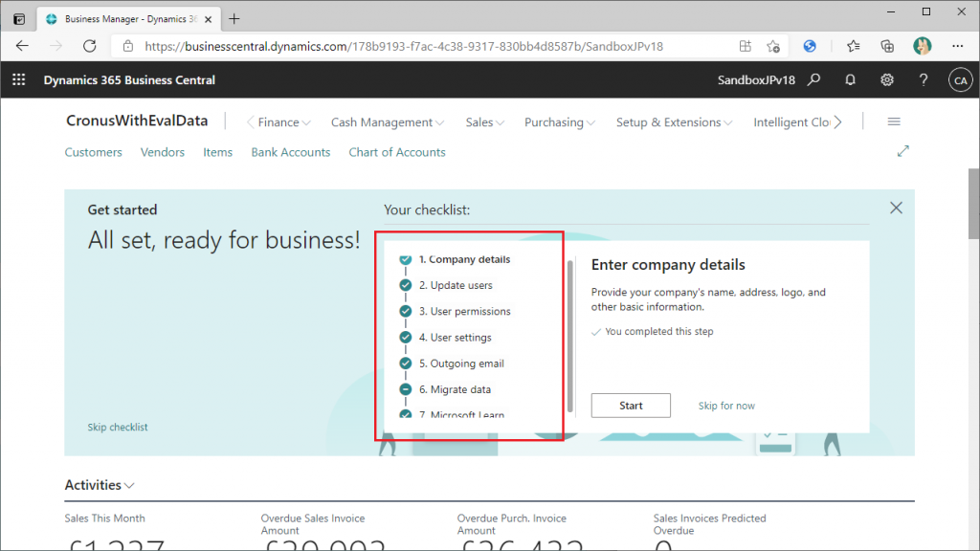Expand the Sales menu

pyautogui.click(x=484, y=122)
